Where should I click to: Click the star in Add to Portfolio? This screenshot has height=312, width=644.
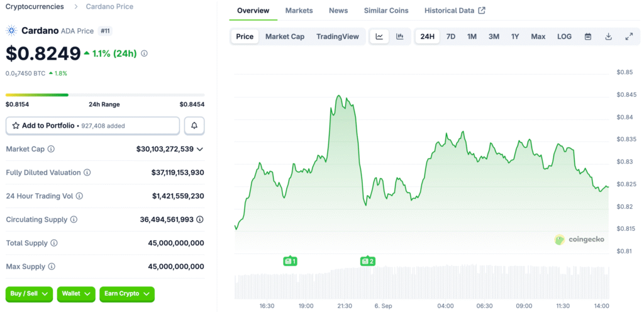click(16, 126)
